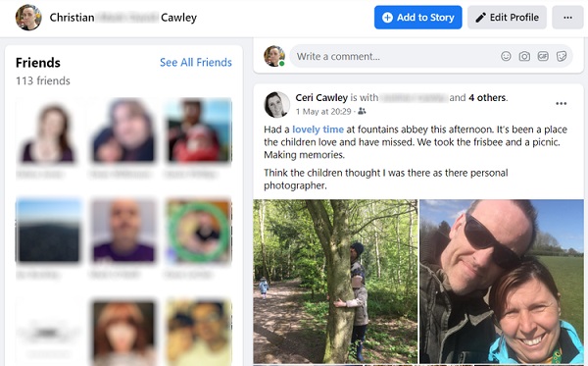Add to Story

(x=417, y=18)
